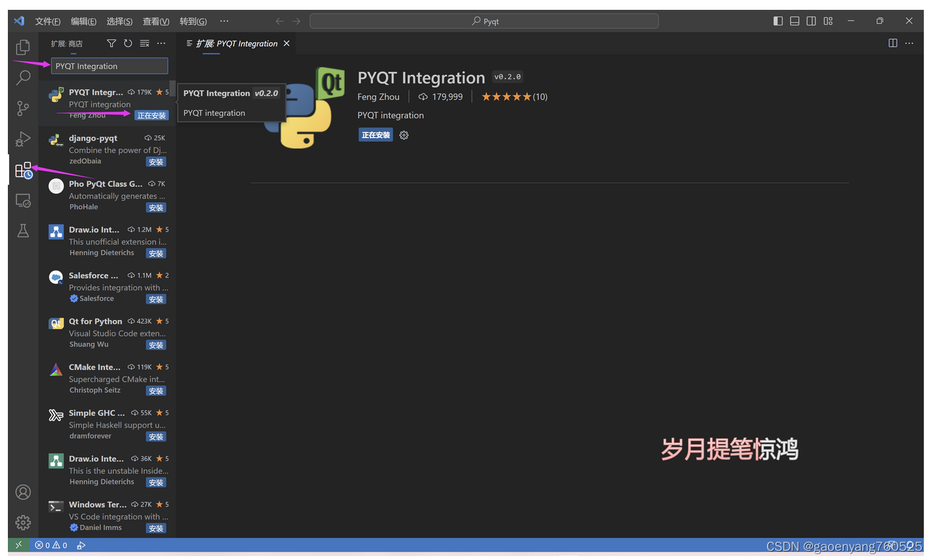
Task: Open the Remote Explorer view
Action: [23, 201]
